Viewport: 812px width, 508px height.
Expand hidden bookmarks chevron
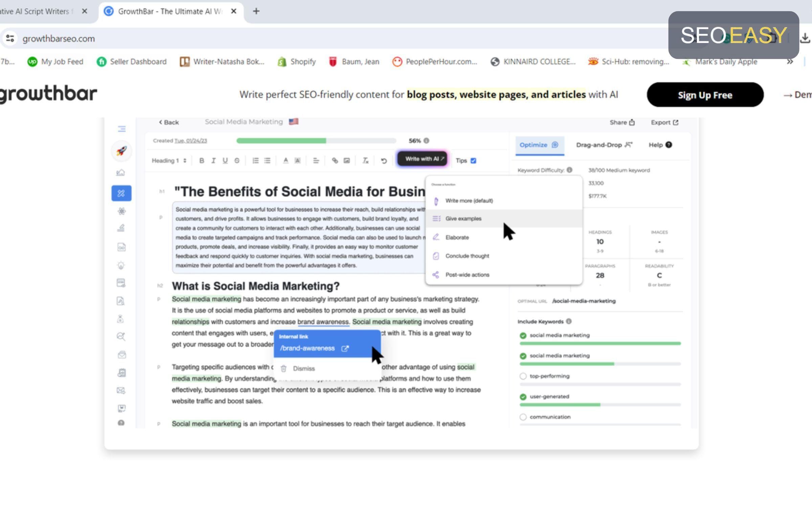(790, 62)
